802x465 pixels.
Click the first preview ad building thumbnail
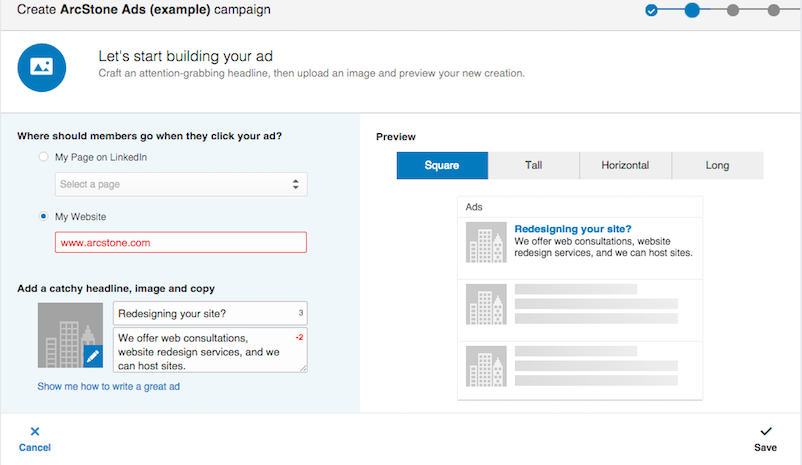click(x=486, y=242)
